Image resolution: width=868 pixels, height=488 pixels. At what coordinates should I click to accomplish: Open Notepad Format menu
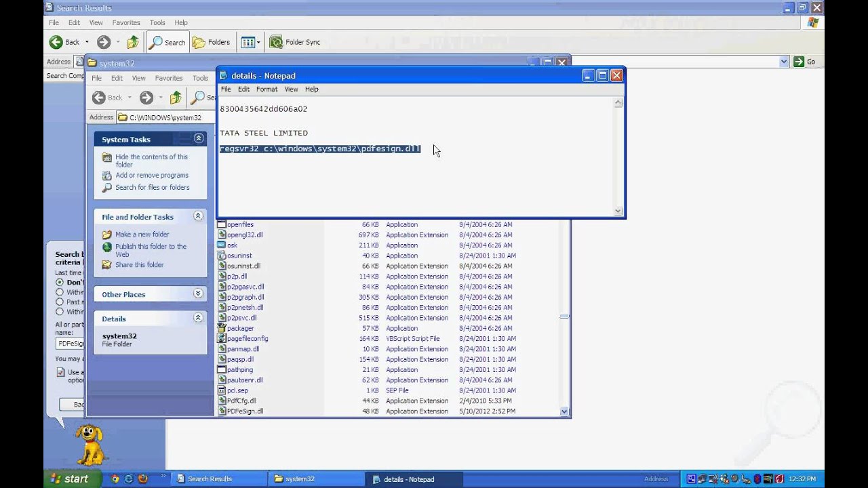[x=267, y=89]
